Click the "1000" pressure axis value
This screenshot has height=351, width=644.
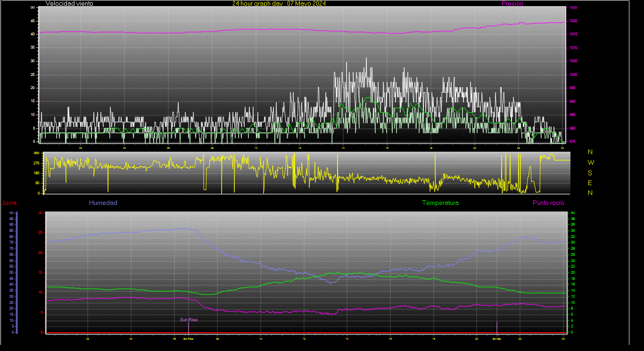click(x=573, y=74)
